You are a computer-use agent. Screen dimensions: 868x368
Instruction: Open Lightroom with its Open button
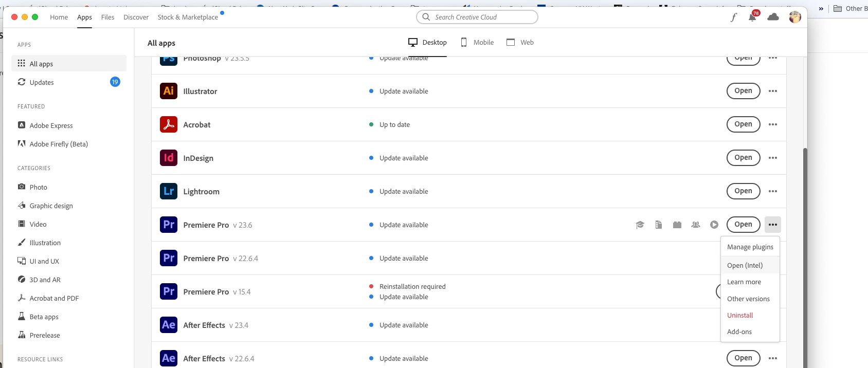coord(743,191)
